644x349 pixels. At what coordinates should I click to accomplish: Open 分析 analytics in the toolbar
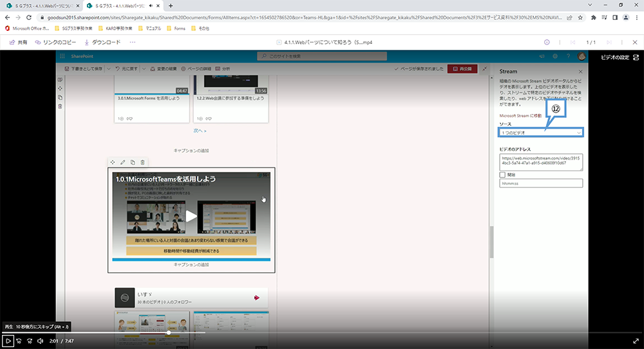[223, 68]
